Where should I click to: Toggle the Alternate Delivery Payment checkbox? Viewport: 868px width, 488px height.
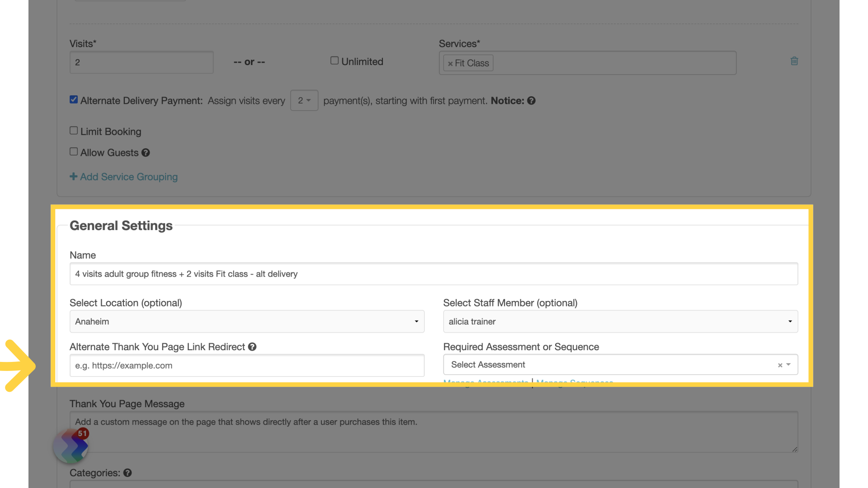pyautogui.click(x=73, y=99)
